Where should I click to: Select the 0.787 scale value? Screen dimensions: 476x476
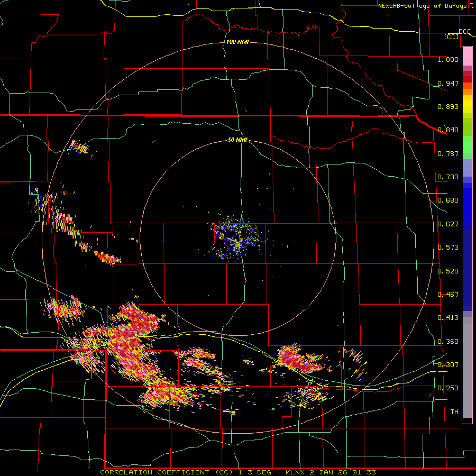click(448, 153)
